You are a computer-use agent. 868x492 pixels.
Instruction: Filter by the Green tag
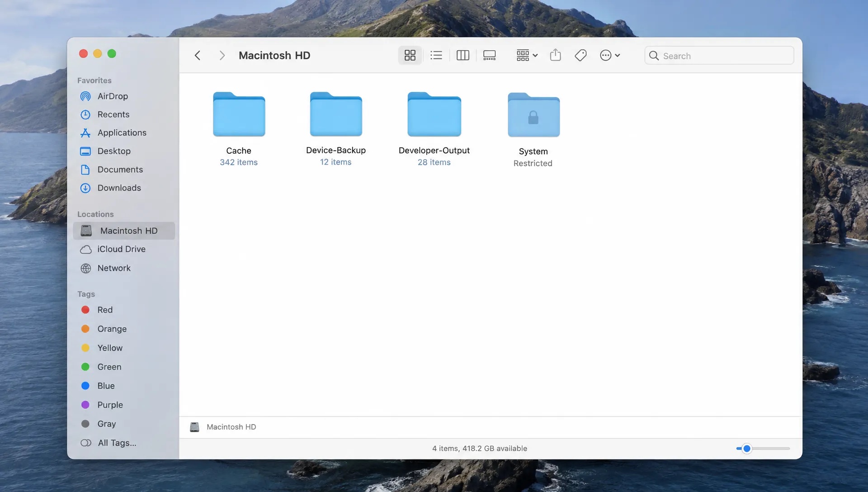tap(123, 367)
